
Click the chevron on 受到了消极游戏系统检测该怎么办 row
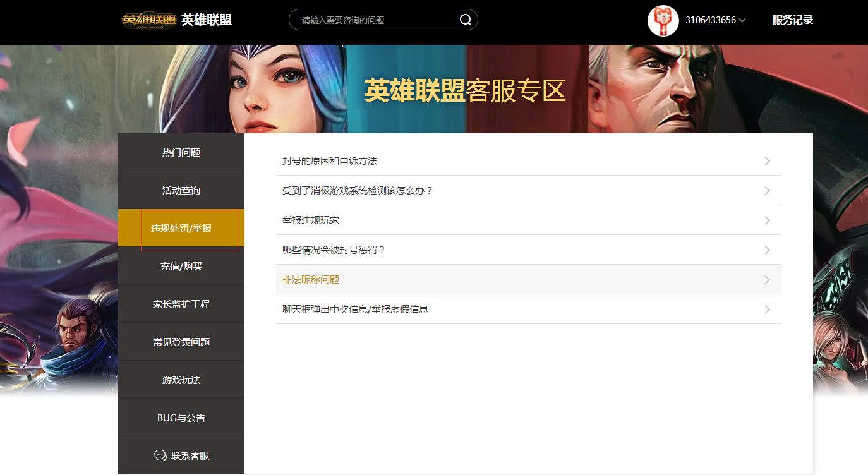pyautogui.click(x=768, y=191)
